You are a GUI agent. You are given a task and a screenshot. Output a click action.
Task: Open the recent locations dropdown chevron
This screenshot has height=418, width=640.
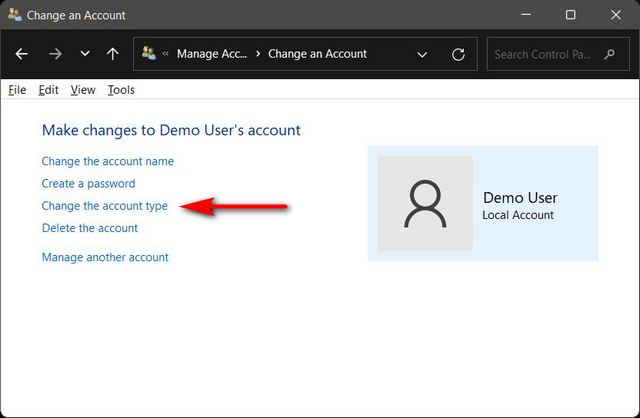84,54
